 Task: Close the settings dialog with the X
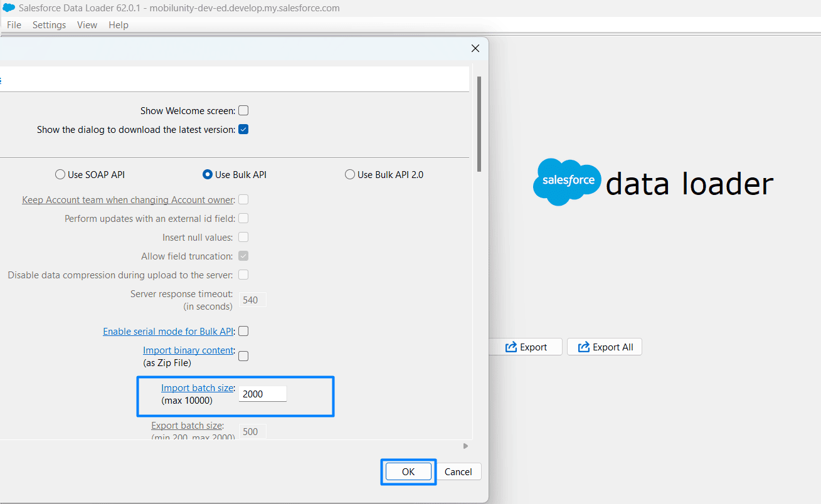coord(475,48)
